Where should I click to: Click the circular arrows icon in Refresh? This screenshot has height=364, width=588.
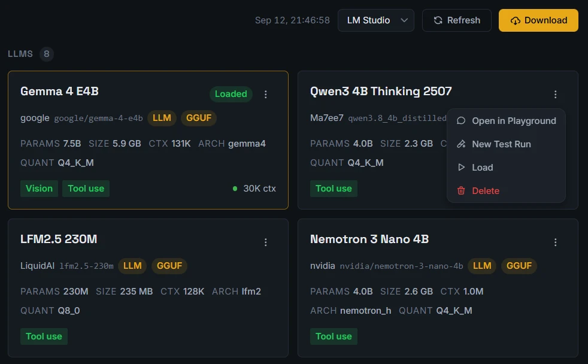[438, 20]
